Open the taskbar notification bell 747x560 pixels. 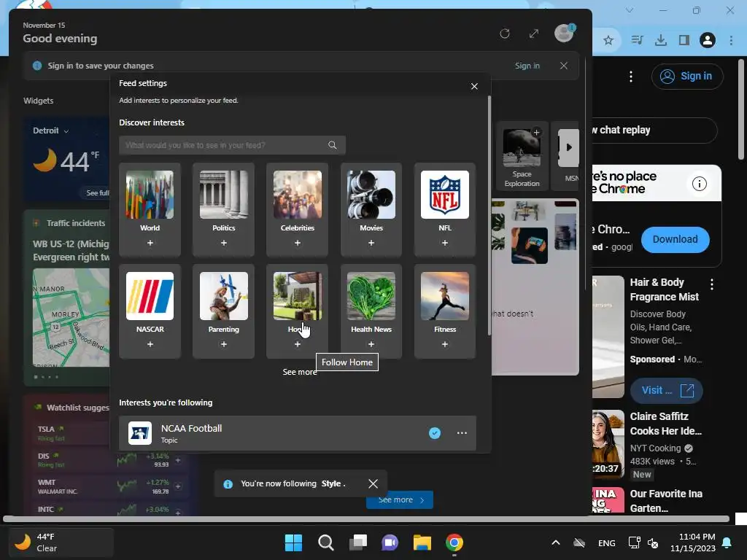click(727, 542)
